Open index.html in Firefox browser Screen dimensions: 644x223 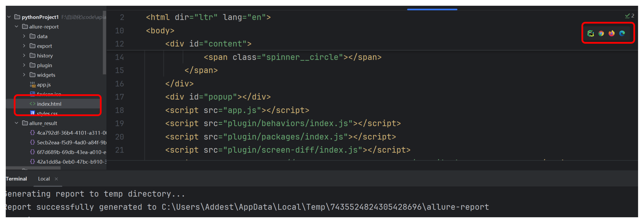pyautogui.click(x=612, y=33)
